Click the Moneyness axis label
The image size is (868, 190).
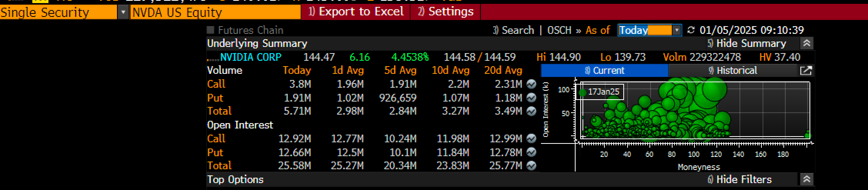[699, 167]
